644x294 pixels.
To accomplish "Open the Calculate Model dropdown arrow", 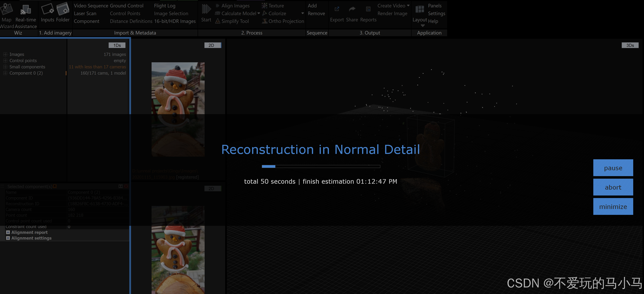I will point(259,13).
